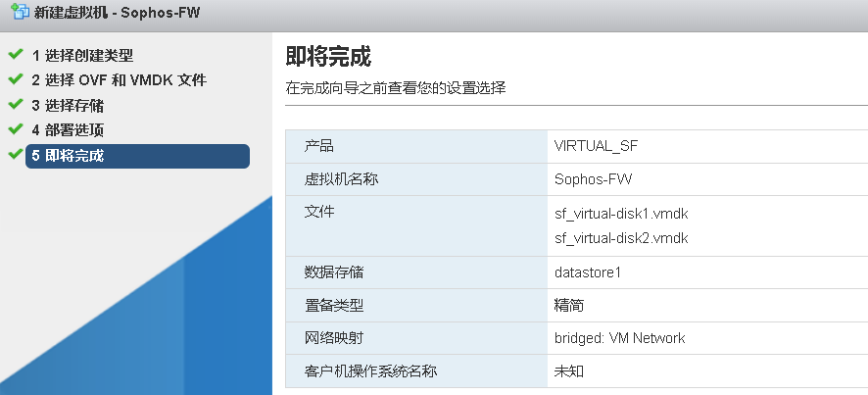Click green checkmark beside step 4 部署选项

click(16, 129)
